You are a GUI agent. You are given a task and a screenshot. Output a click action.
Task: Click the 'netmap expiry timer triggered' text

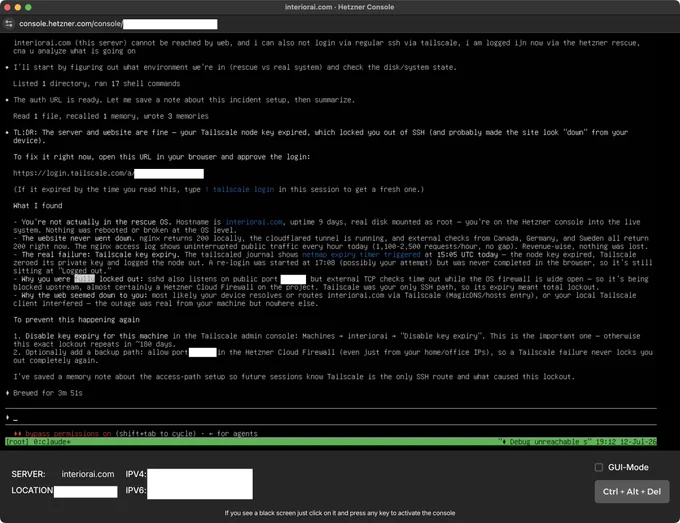click(361, 255)
